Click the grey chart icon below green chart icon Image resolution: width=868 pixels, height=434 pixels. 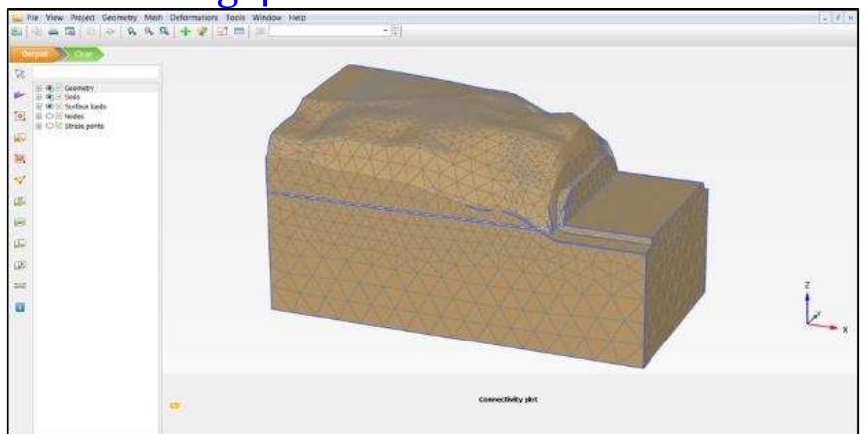tap(20, 222)
